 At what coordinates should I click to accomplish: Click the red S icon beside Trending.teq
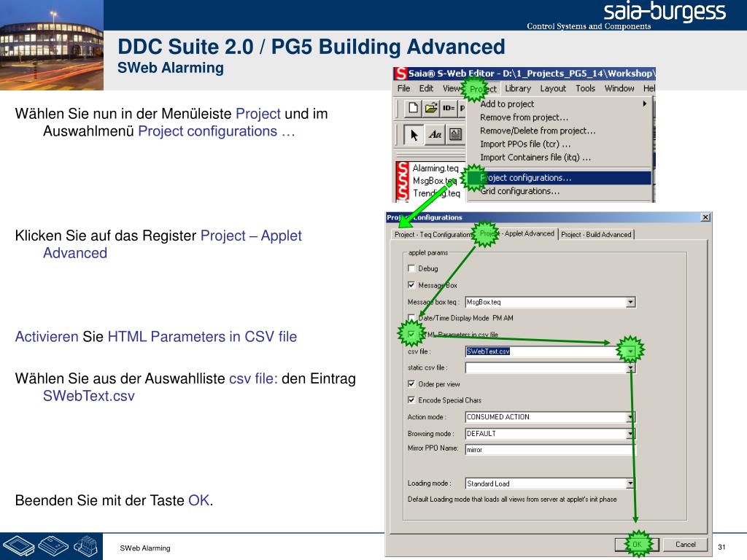pyautogui.click(x=403, y=193)
